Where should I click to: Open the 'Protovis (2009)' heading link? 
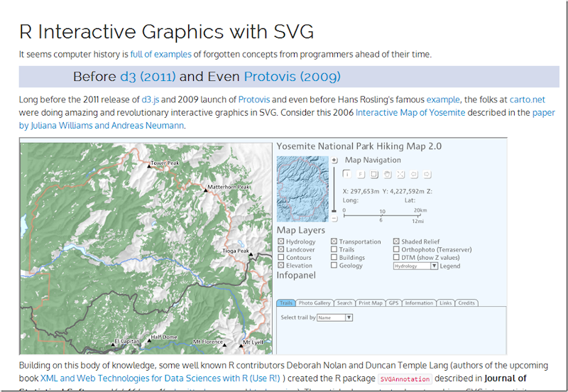click(292, 77)
